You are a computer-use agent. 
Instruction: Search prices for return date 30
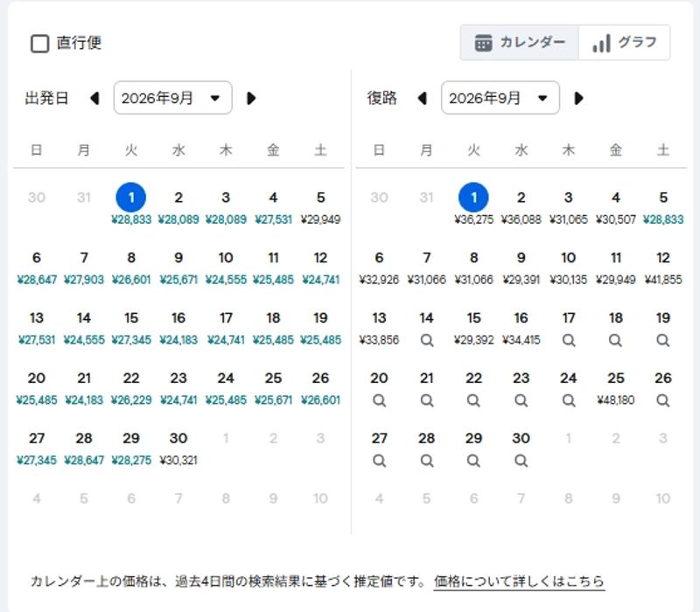[521, 461]
